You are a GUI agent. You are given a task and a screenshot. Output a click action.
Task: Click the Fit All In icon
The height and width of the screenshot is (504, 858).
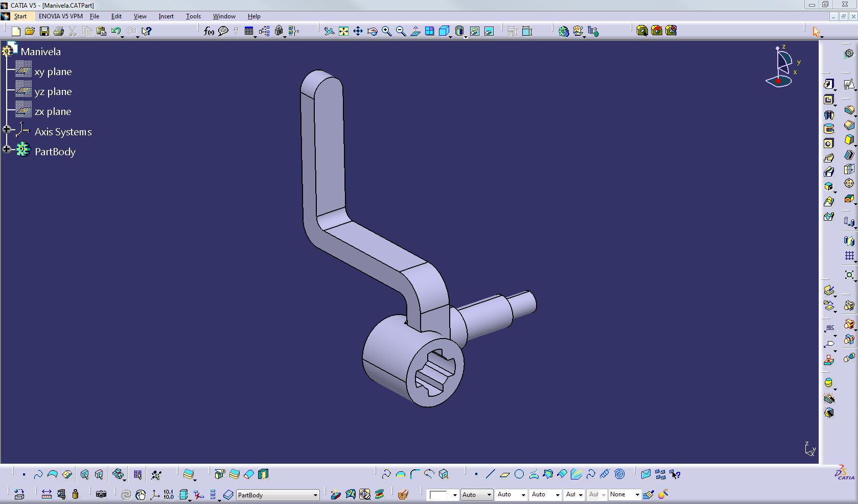pyautogui.click(x=343, y=31)
